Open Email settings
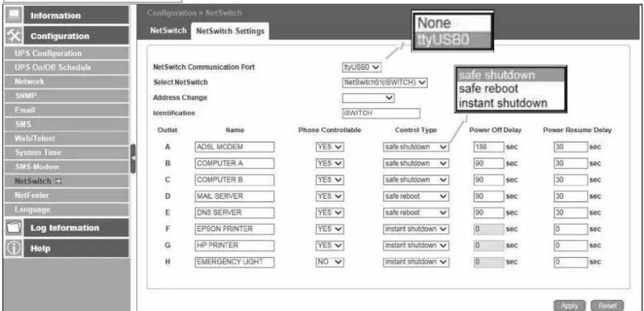Screen dimensions: 644x311 point(65,110)
